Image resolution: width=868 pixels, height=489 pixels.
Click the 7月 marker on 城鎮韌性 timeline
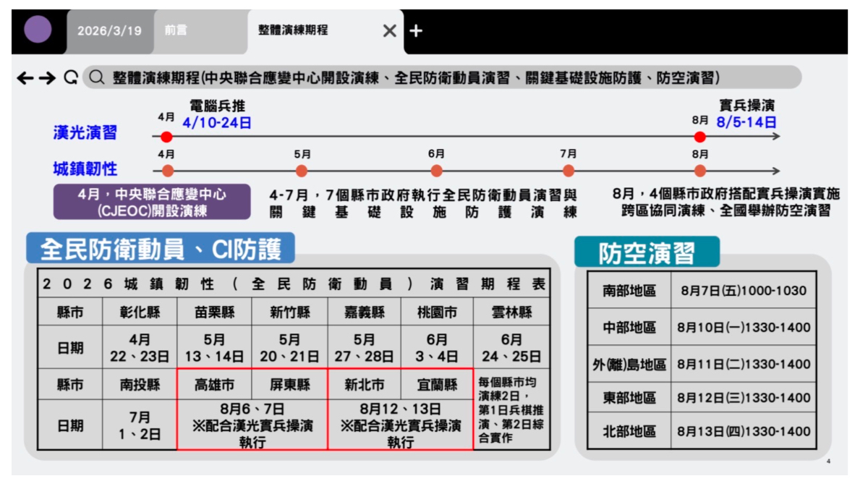pyautogui.click(x=569, y=171)
